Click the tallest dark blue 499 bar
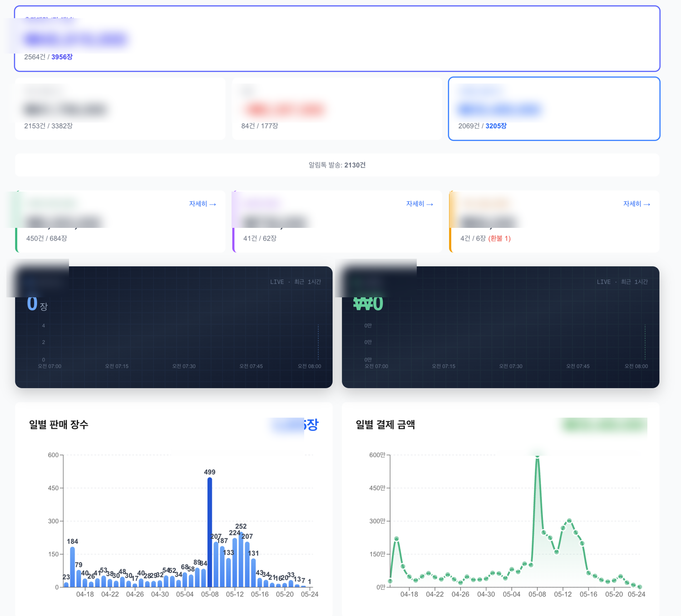Screen dimensions: 681x616 [x=210, y=532]
